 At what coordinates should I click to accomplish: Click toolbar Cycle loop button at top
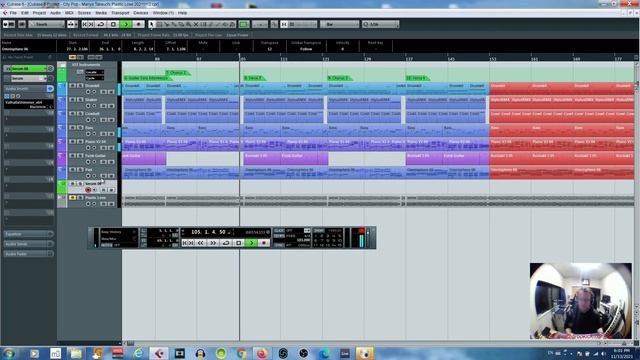pos(101,24)
